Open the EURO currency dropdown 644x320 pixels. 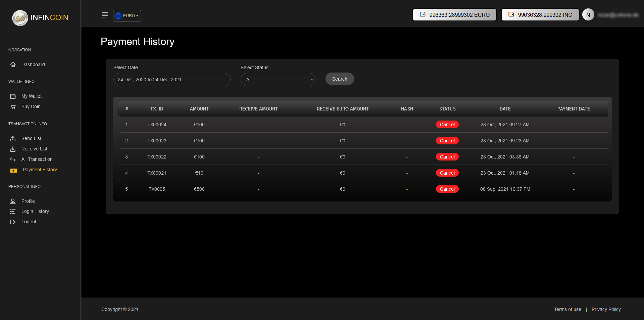[x=127, y=16]
